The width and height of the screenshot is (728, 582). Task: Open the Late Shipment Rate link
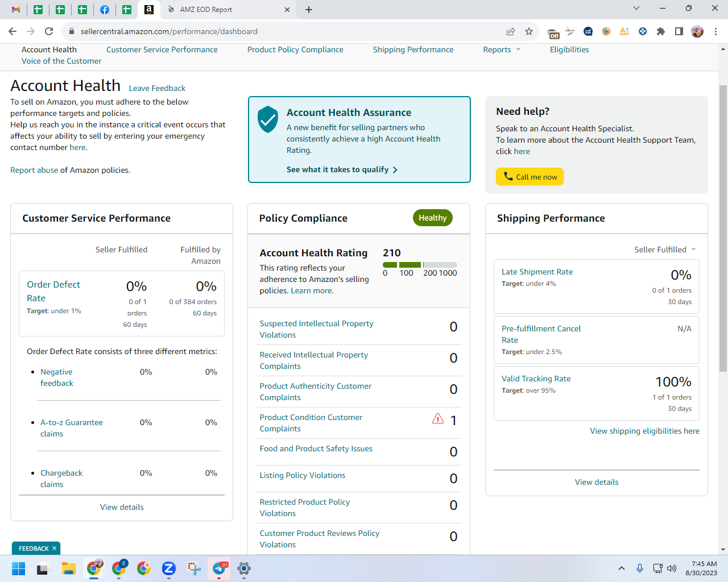pos(537,272)
